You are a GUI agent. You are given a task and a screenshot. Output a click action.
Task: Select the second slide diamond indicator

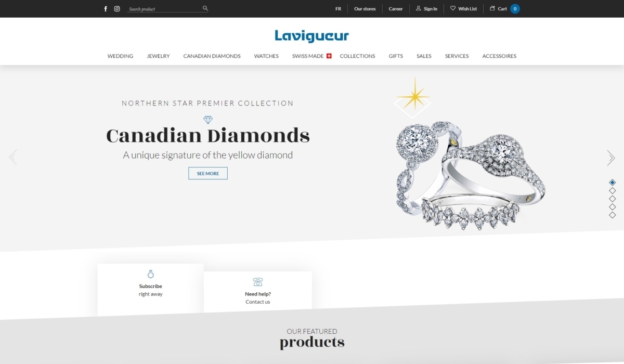tap(613, 191)
